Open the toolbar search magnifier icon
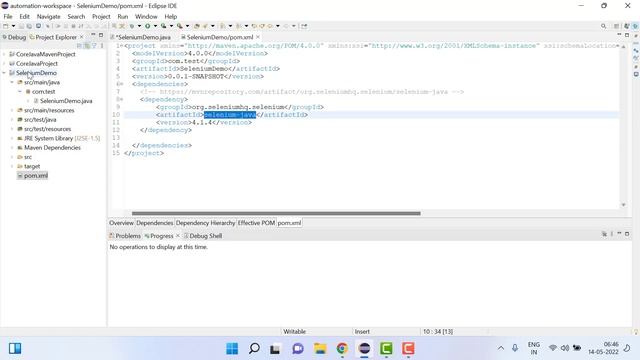640x360 pixels. (603, 26)
